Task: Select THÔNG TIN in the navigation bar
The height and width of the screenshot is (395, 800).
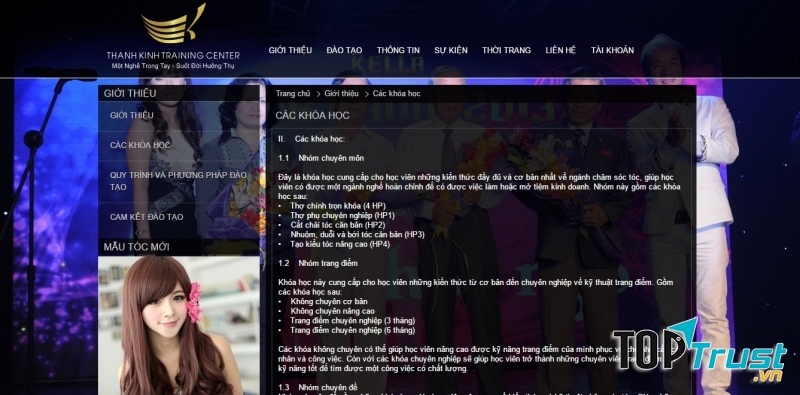Action: [x=398, y=50]
